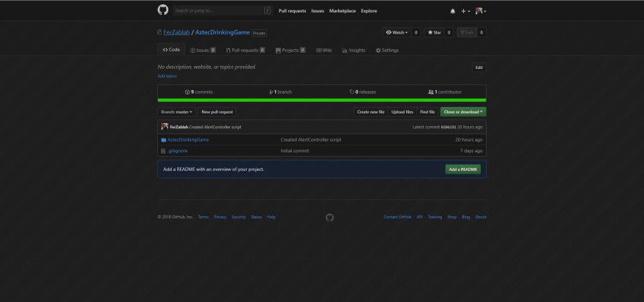Image resolution: width=644 pixels, height=302 pixels.
Task: Click Create new file button
Action: pyautogui.click(x=371, y=112)
